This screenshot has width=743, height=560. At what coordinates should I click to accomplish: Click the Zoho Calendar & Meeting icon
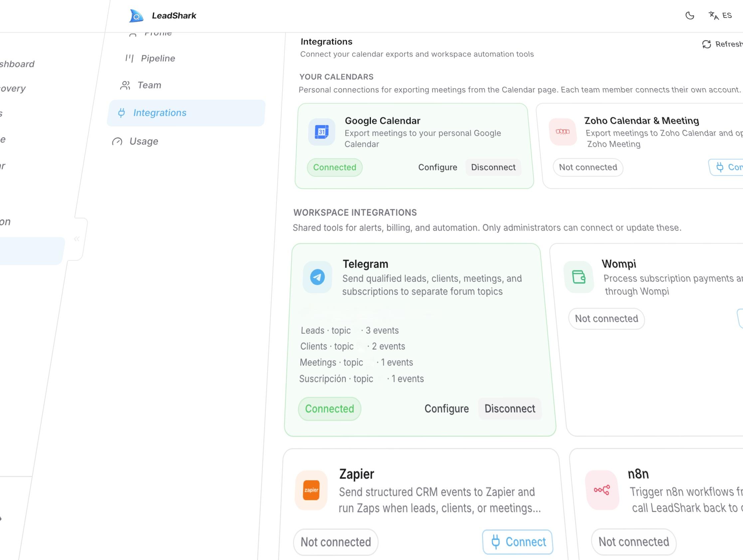point(563,132)
